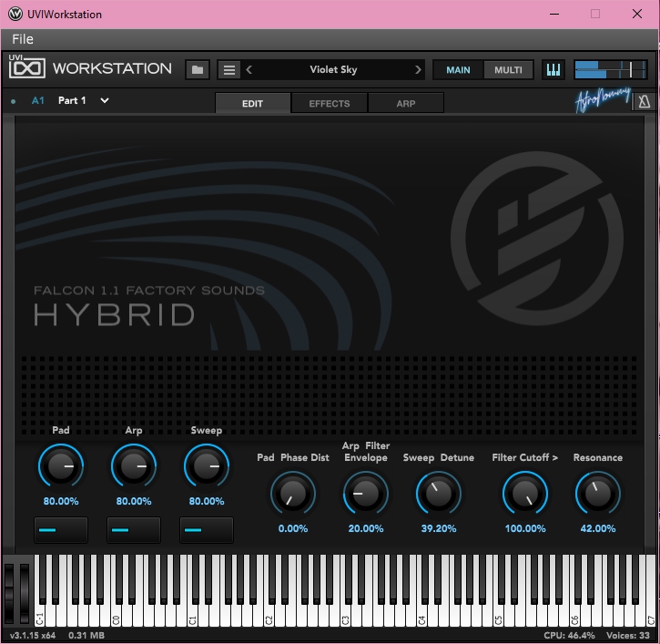This screenshot has height=644, width=660.
Task: Click the v3.1.15 x64 version text
Action: 33,635
